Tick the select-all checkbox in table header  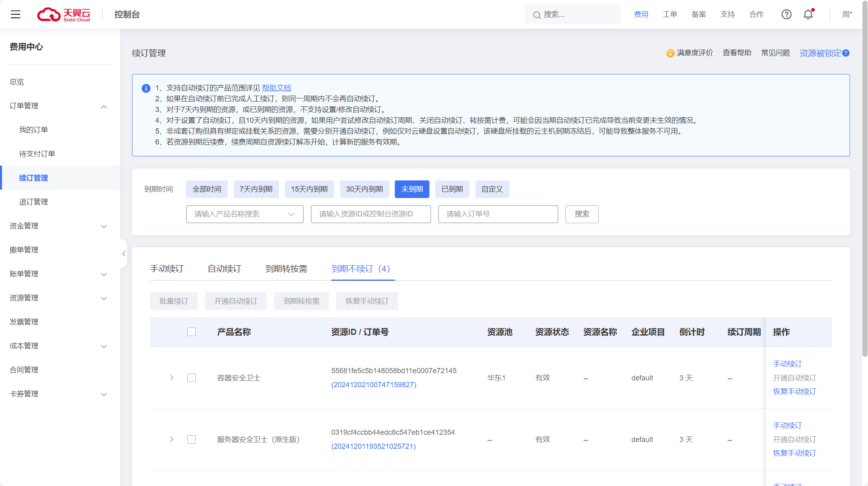(191, 332)
